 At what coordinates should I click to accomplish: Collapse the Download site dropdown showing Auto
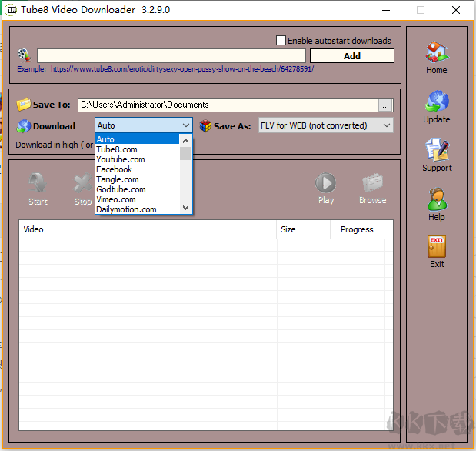(x=144, y=125)
